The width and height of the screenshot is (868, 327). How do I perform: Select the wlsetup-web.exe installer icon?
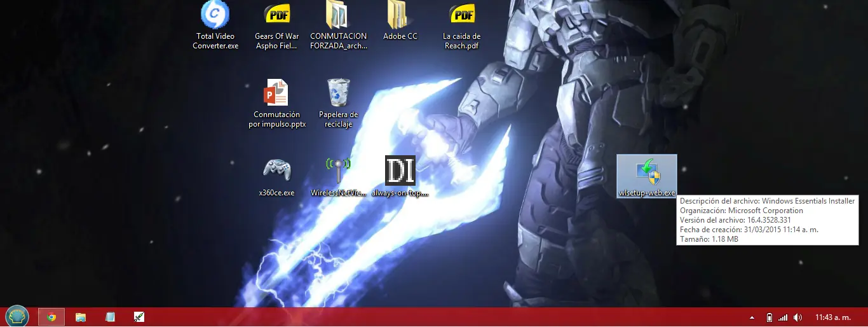(647, 171)
